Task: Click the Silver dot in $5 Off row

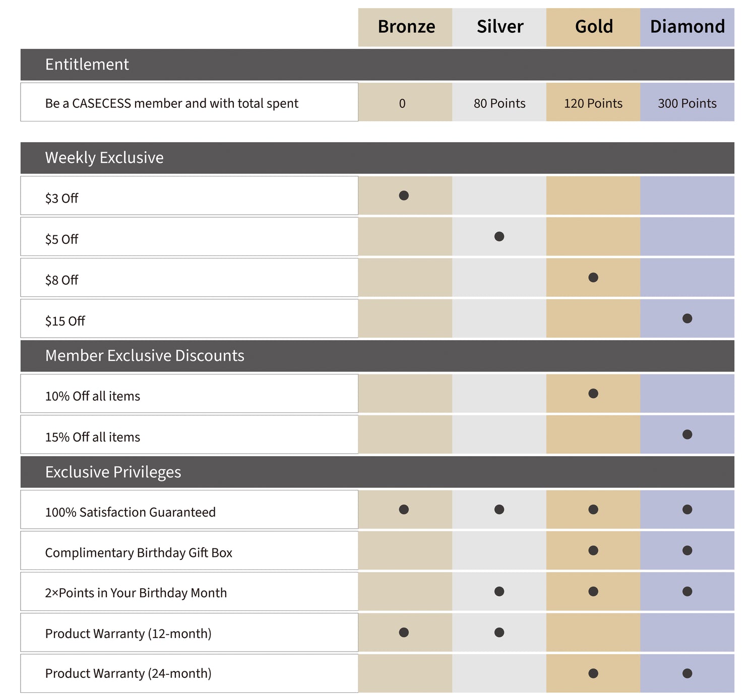Action: 499,236
